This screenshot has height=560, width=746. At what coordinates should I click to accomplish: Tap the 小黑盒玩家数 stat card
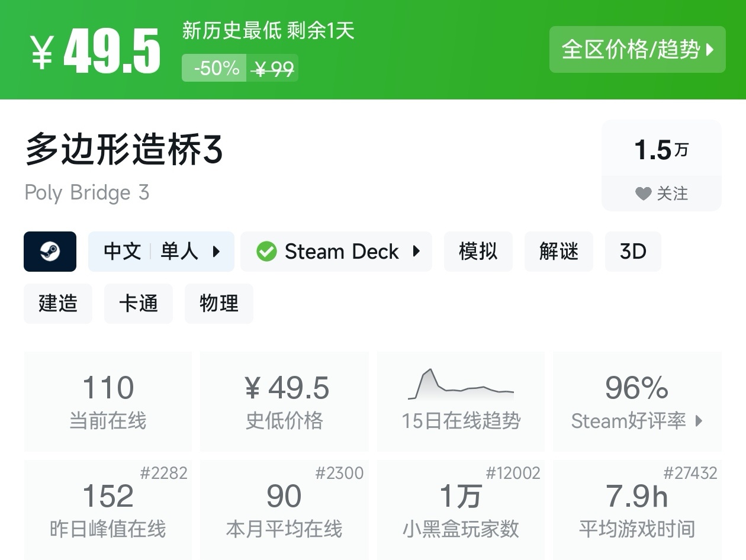[461, 509]
